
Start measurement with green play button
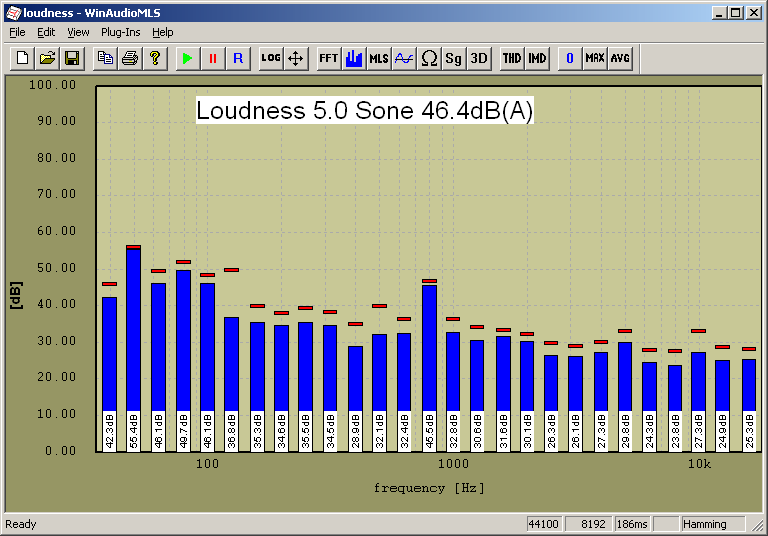187,58
